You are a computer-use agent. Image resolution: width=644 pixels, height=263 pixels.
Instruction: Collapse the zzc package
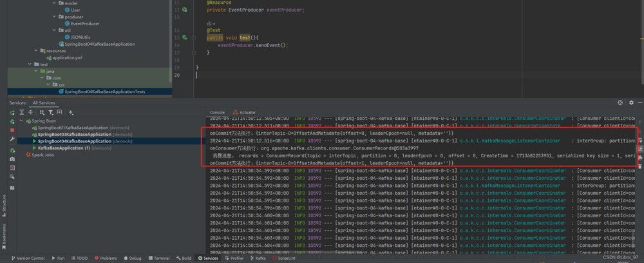click(48, 84)
